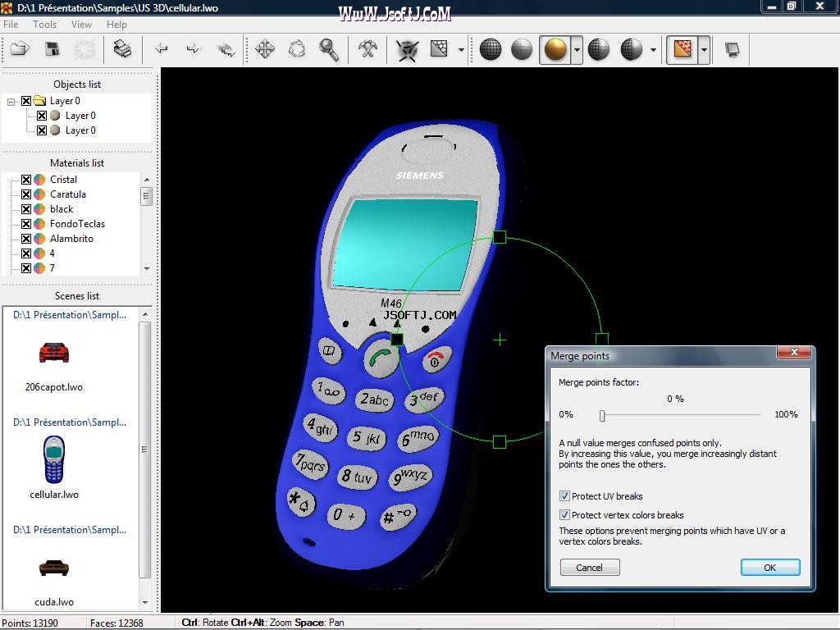Uncheck the FondoTeclas material checkbox
This screenshot has height=630, width=840.
25,224
